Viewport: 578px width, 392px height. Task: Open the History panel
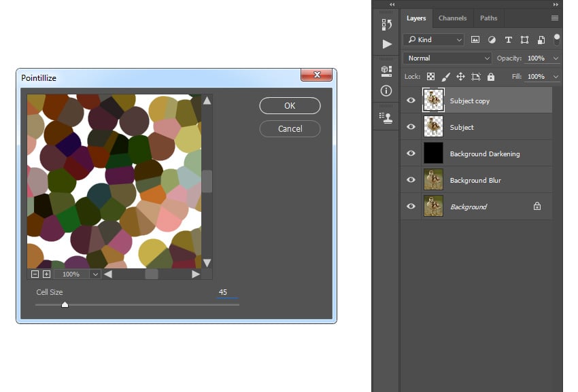[x=386, y=24]
